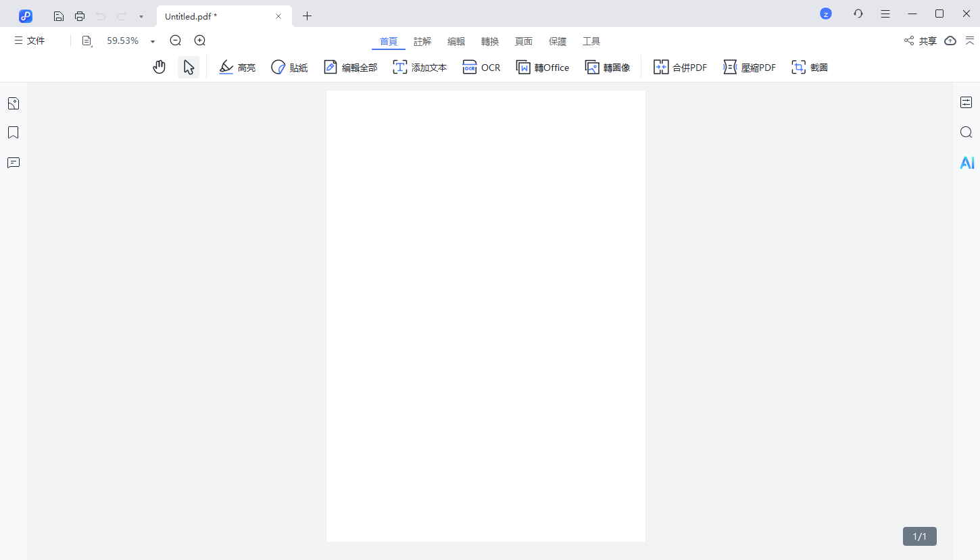The width and height of the screenshot is (980, 560).
Task: Open the bookmarks sidebar panel
Action: coord(13,132)
